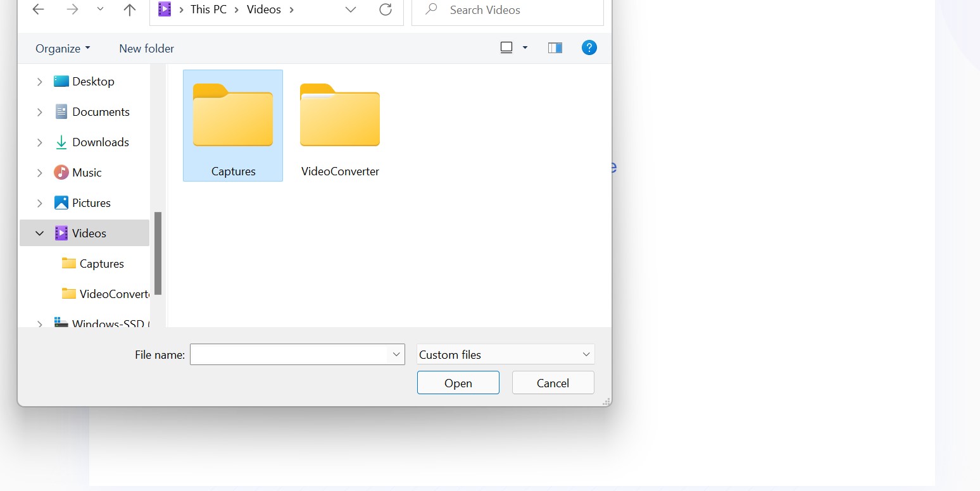Click the navigation pane scrollbar
Image resolution: width=980 pixels, height=491 pixels.
tap(158, 253)
